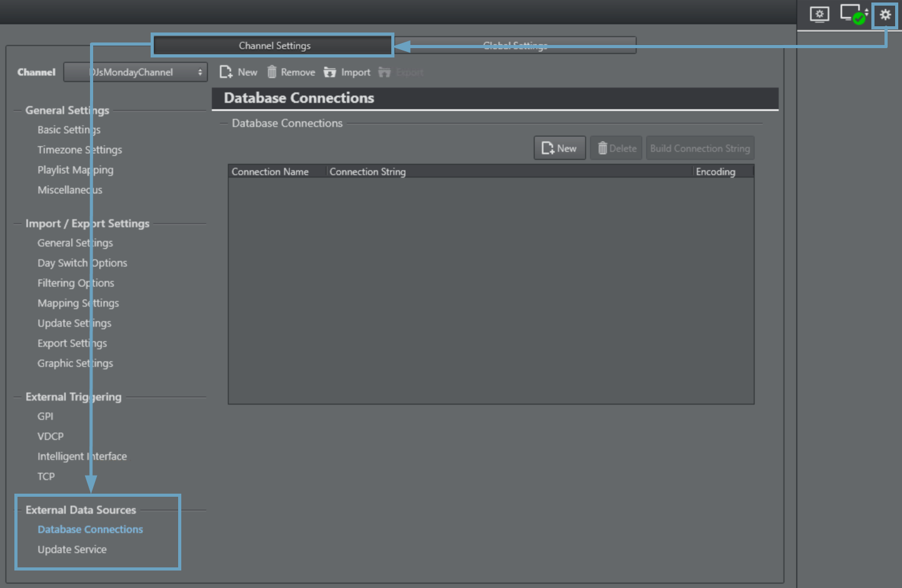Switch to the Global Settings tab

515,46
